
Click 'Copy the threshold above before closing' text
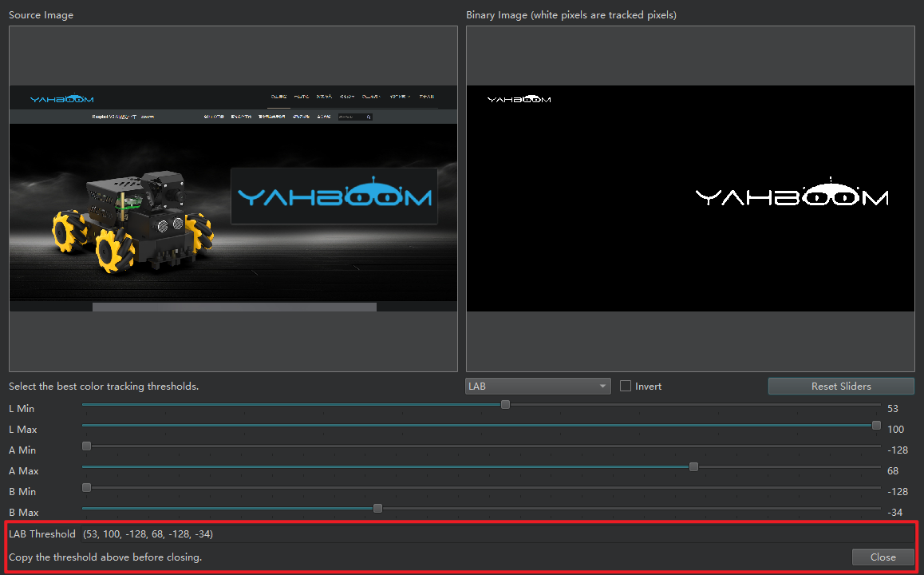[105, 557]
